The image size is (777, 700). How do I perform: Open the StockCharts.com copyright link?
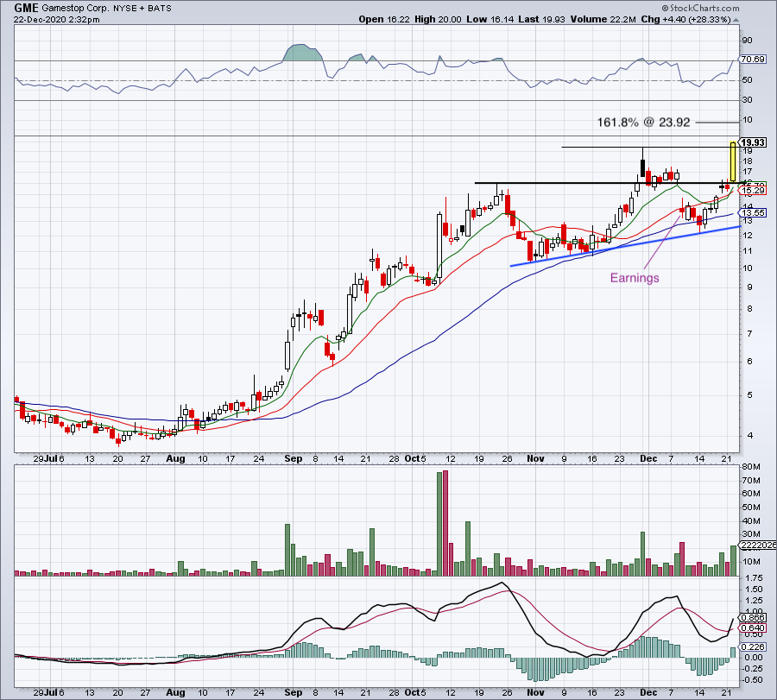(701, 8)
